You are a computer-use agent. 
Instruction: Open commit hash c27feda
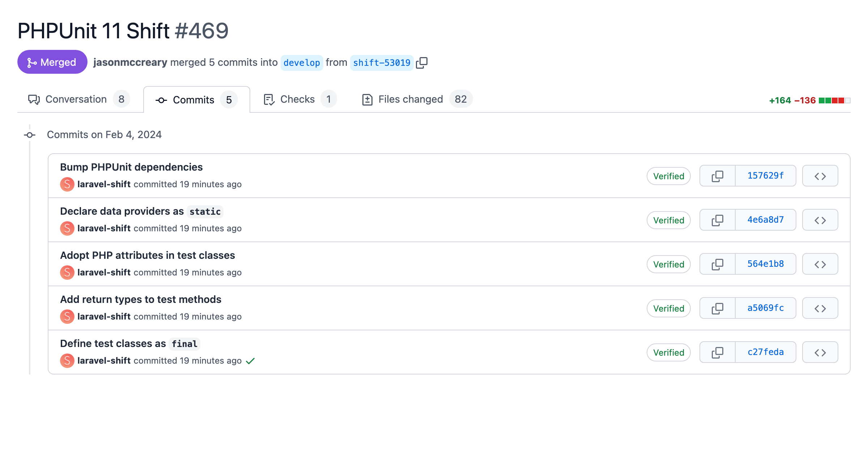pyautogui.click(x=766, y=352)
